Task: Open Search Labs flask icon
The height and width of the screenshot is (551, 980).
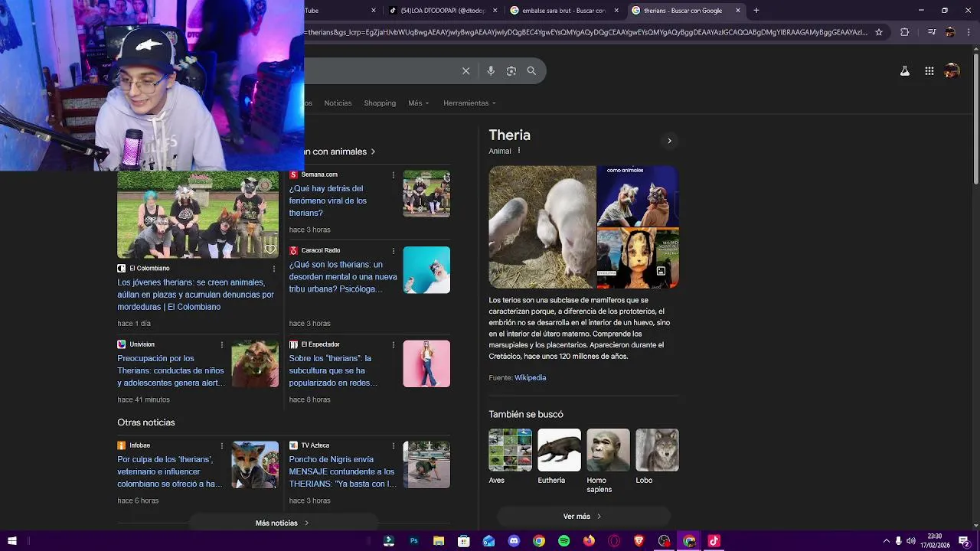Action: [x=904, y=71]
